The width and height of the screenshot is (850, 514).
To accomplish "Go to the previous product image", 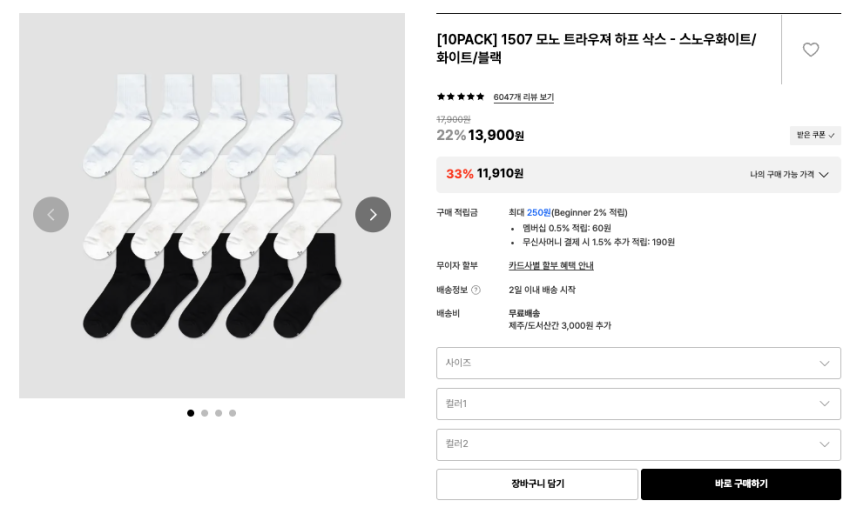I will [51, 214].
